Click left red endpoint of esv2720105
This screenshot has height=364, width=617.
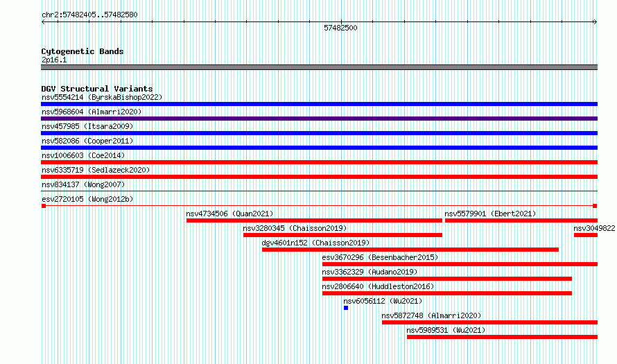pos(44,206)
